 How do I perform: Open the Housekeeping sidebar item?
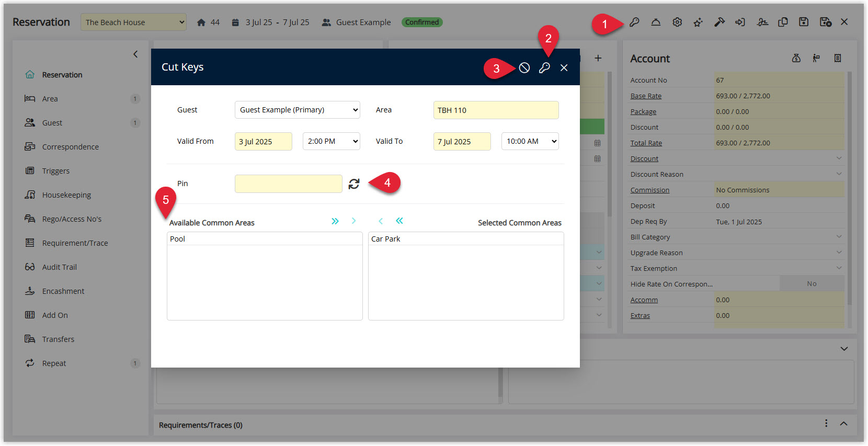(x=66, y=195)
